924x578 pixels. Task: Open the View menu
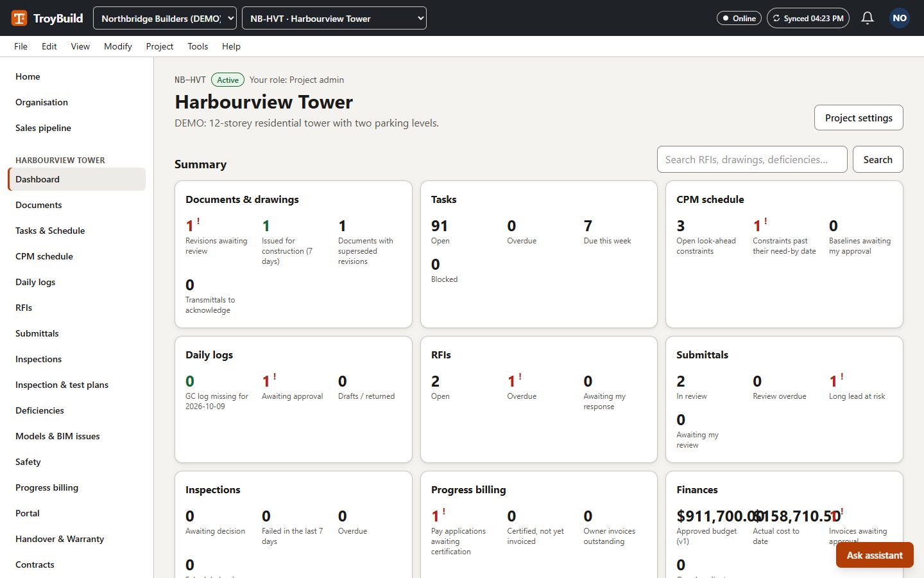(x=80, y=46)
